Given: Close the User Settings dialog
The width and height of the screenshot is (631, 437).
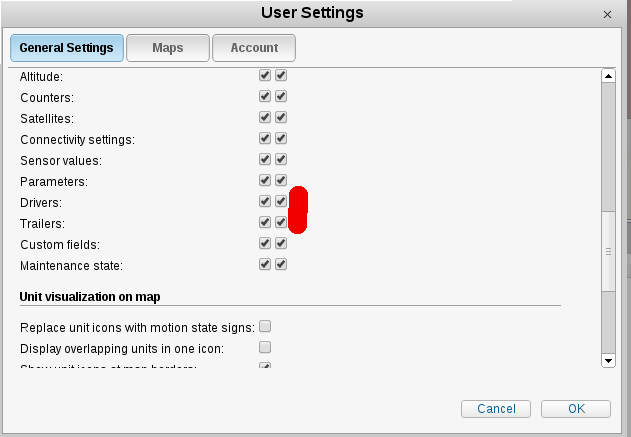Looking at the screenshot, I should [608, 15].
